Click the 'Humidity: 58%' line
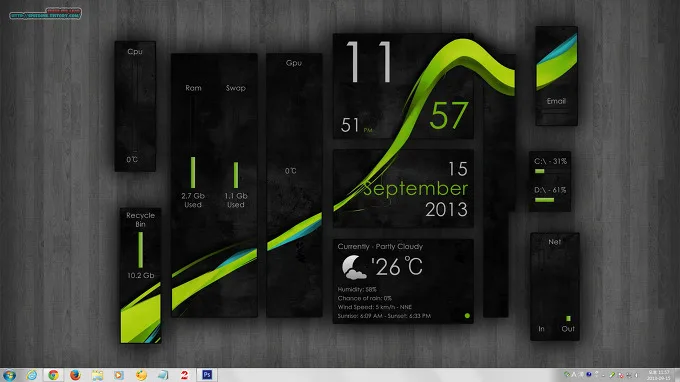The height and width of the screenshot is (382, 680). click(x=357, y=289)
